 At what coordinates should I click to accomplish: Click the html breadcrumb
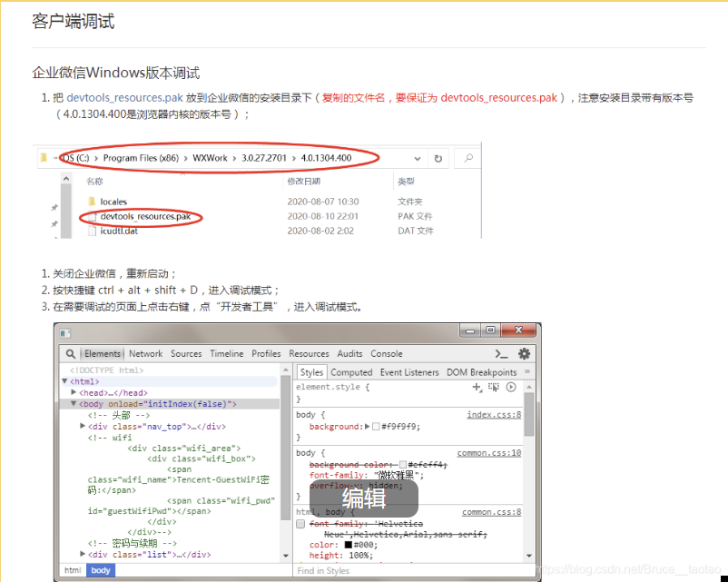73,570
